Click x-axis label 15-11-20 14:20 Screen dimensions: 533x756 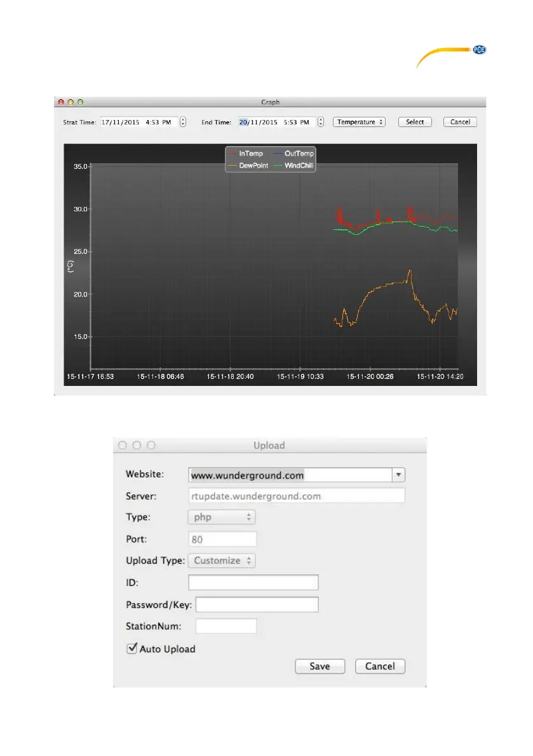(x=440, y=376)
